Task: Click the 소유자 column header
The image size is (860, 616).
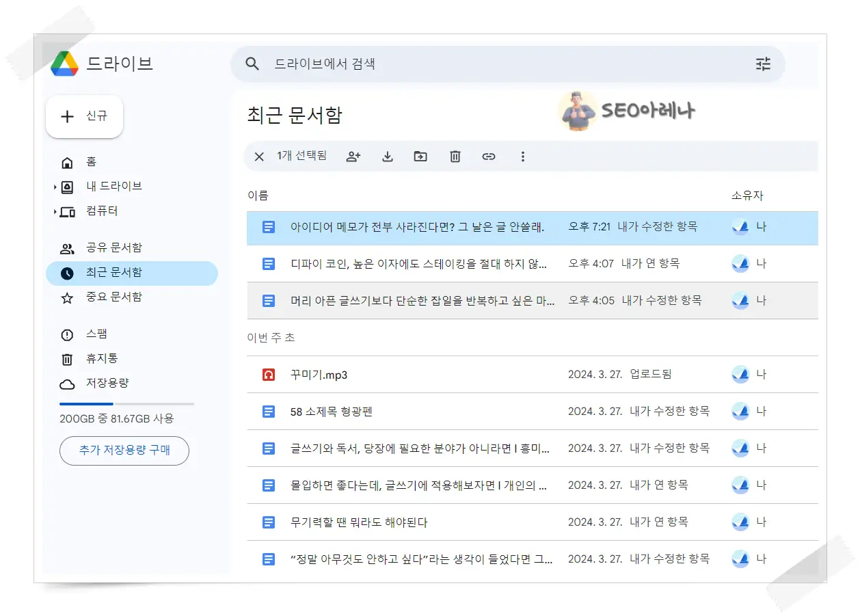Action: click(747, 196)
